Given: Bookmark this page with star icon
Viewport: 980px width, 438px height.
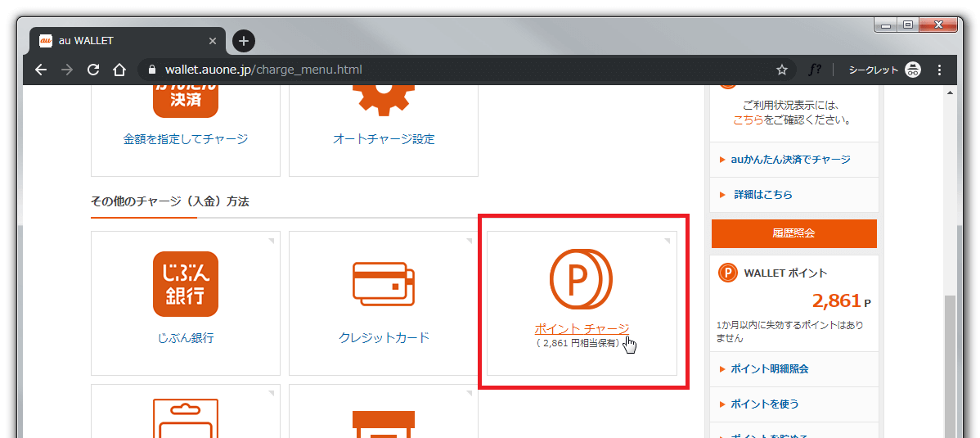Looking at the screenshot, I should 781,70.
